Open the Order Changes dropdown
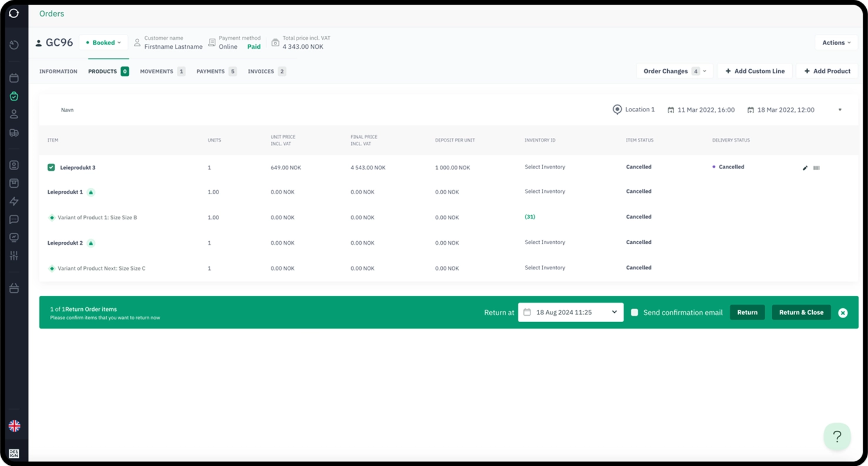Image resolution: width=868 pixels, height=466 pixels. pyautogui.click(x=675, y=71)
